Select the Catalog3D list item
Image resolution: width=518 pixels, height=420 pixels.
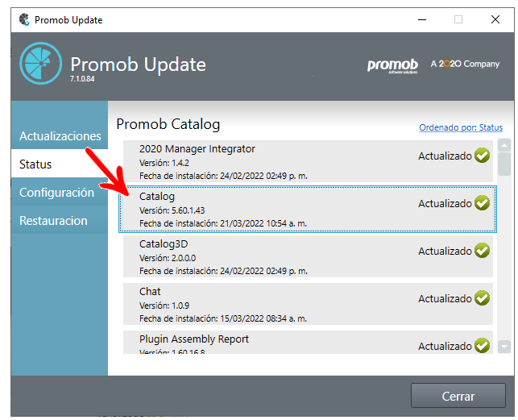pyautogui.click(x=308, y=256)
